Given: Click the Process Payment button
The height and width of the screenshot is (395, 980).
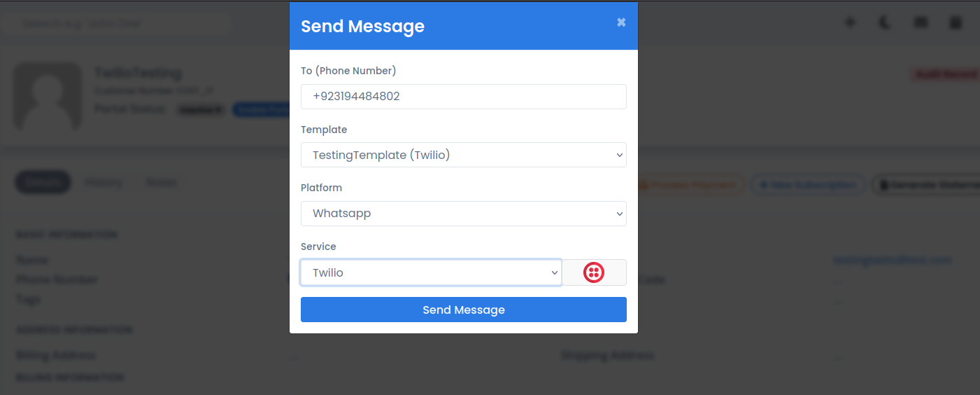Looking at the screenshot, I should point(689,185).
